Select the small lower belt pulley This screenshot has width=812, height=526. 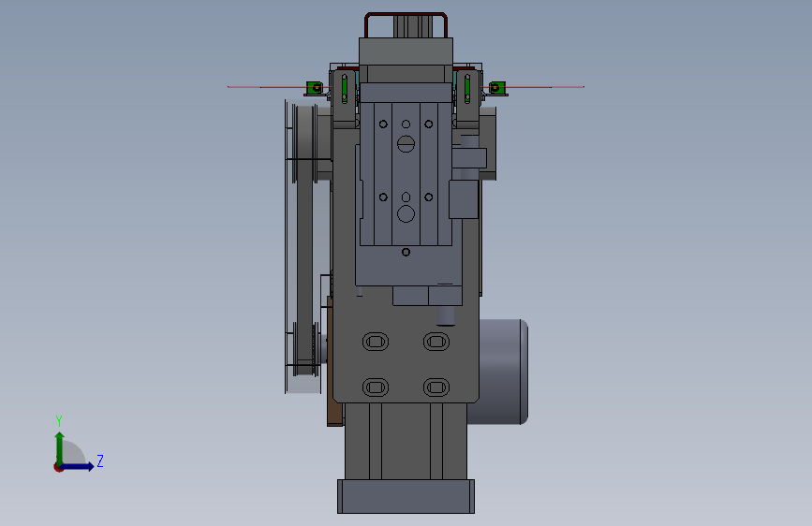(305, 349)
